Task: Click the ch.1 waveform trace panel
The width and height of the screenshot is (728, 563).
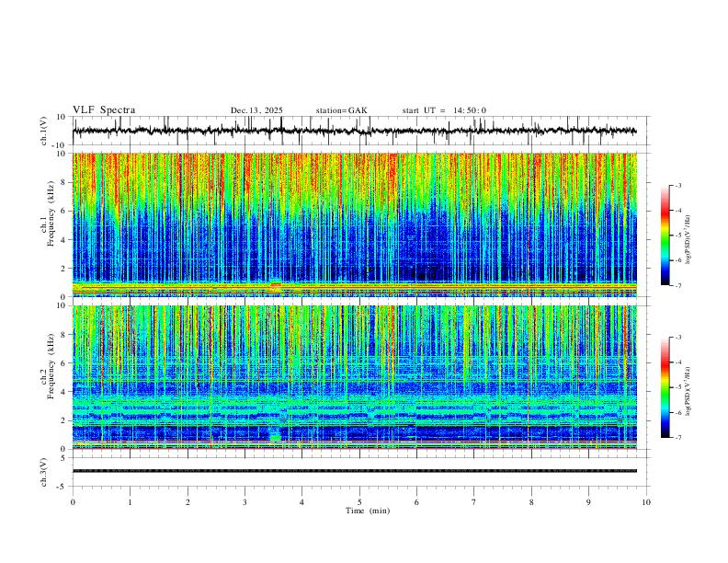Action: pos(361,131)
